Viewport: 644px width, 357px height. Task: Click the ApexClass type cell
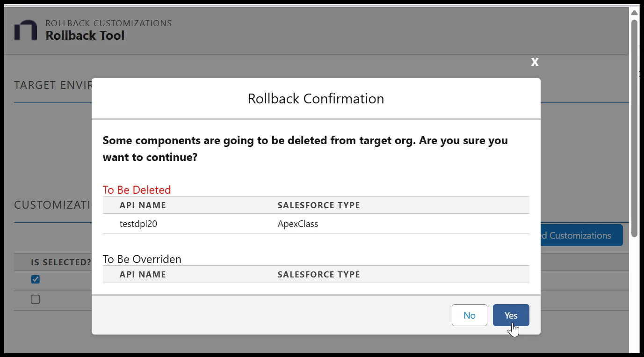[297, 224]
